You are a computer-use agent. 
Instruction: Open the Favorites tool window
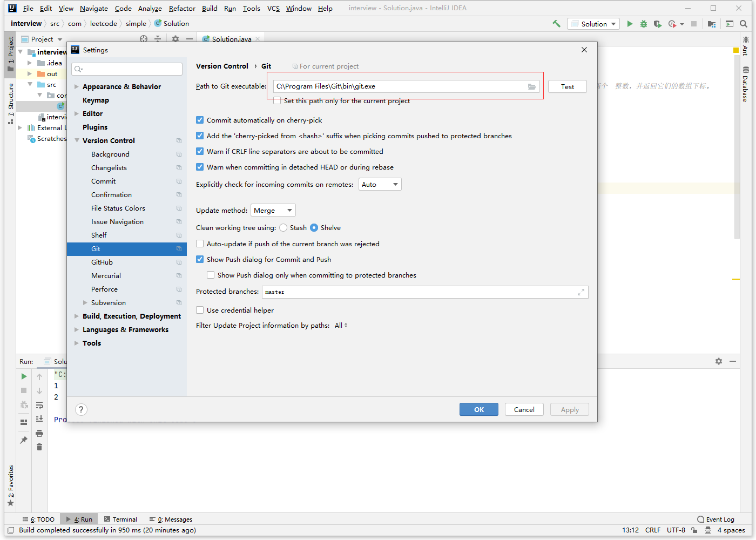coord(10,485)
